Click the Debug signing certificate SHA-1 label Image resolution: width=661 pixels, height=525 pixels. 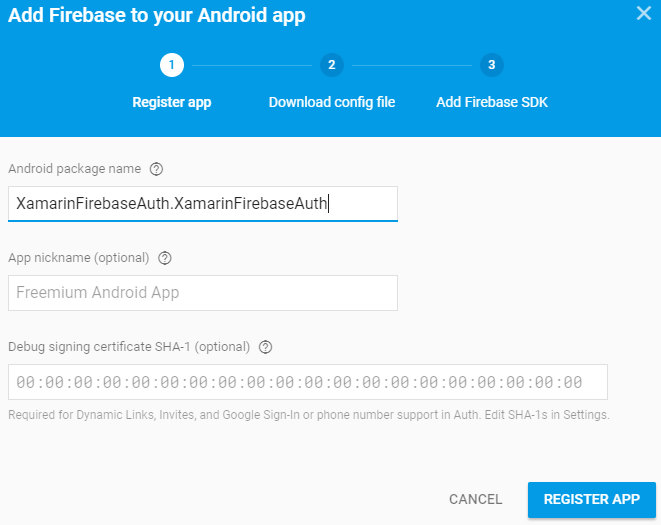[x=128, y=347]
